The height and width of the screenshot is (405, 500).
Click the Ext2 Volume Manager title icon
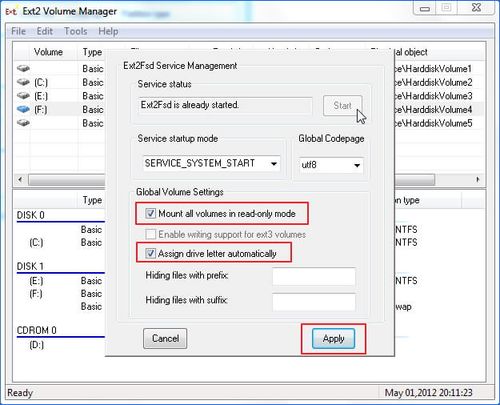click(11, 12)
